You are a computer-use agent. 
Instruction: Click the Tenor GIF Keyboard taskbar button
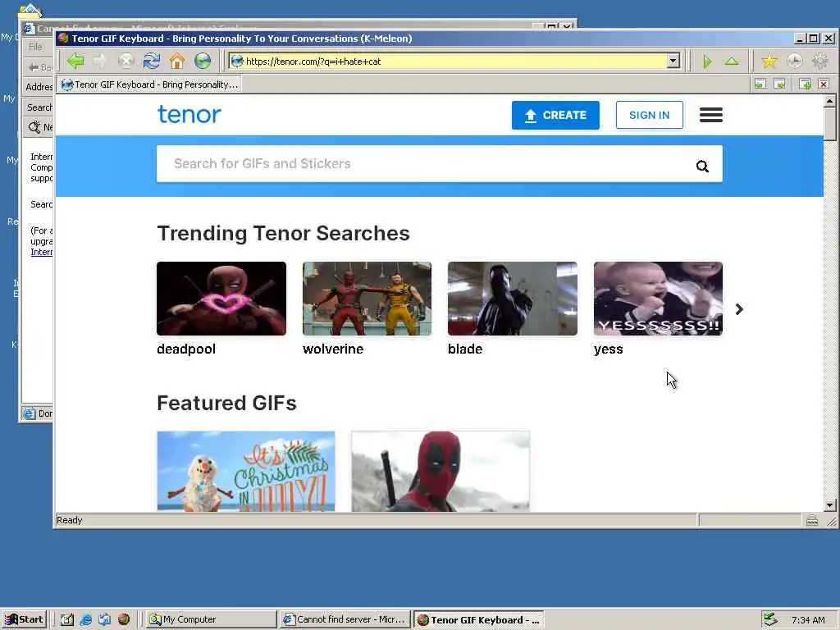click(x=479, y=620)
